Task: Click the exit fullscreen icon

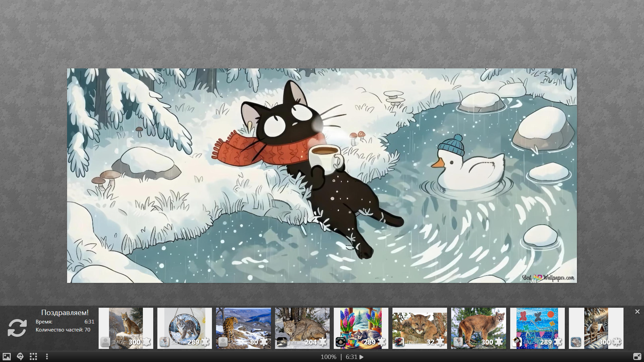Action: tap(637, 357)
